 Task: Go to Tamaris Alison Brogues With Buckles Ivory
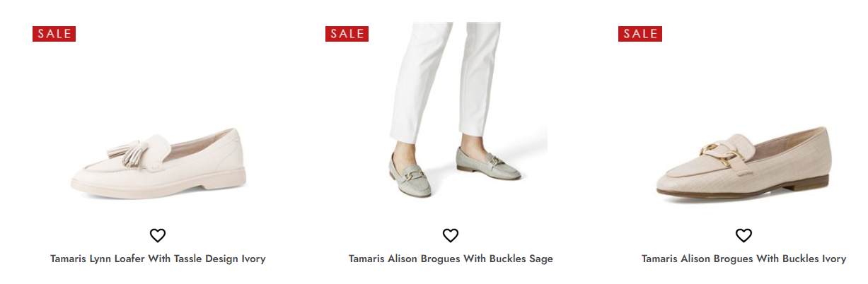click(743, 259)
